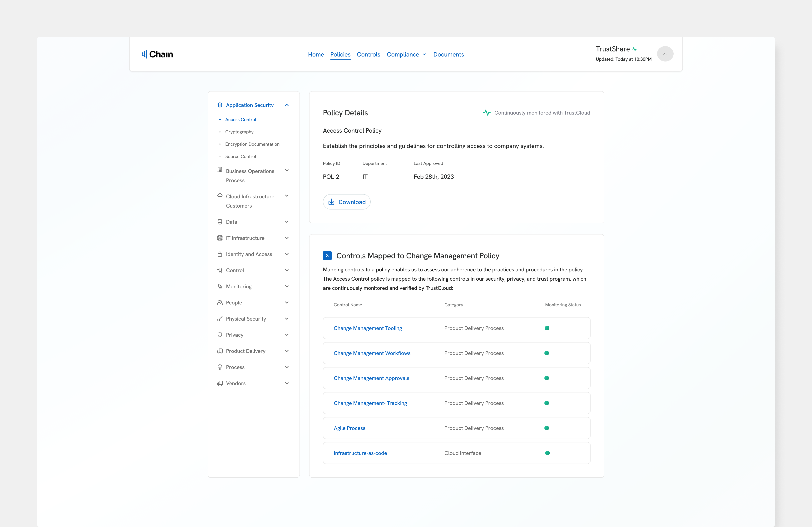This screenshot has height=527, width=812.
Task: Open the Documents nav item
Action: (x=448, y=54)
